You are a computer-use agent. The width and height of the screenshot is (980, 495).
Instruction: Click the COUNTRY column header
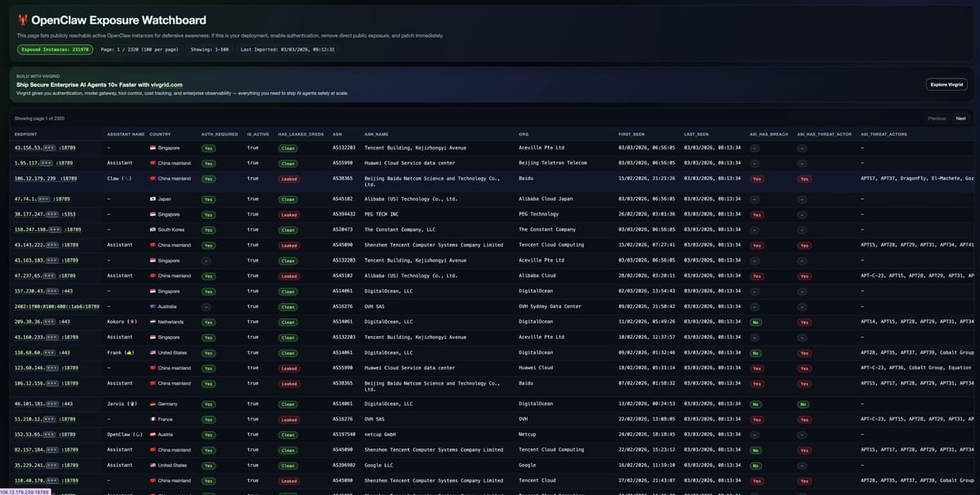(160, 133)
